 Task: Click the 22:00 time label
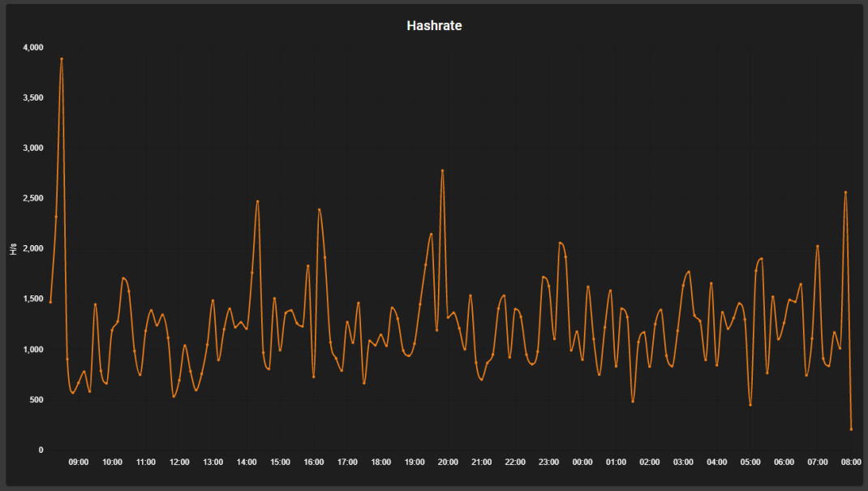515,463
